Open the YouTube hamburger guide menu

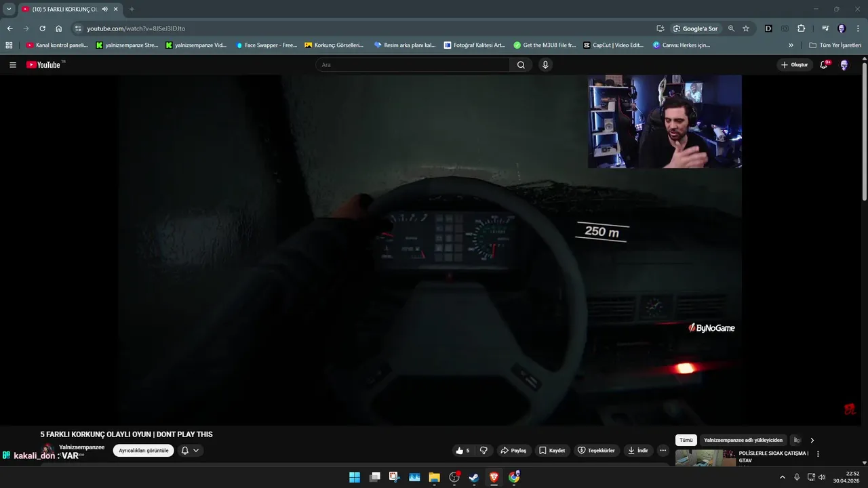point(13,65)
